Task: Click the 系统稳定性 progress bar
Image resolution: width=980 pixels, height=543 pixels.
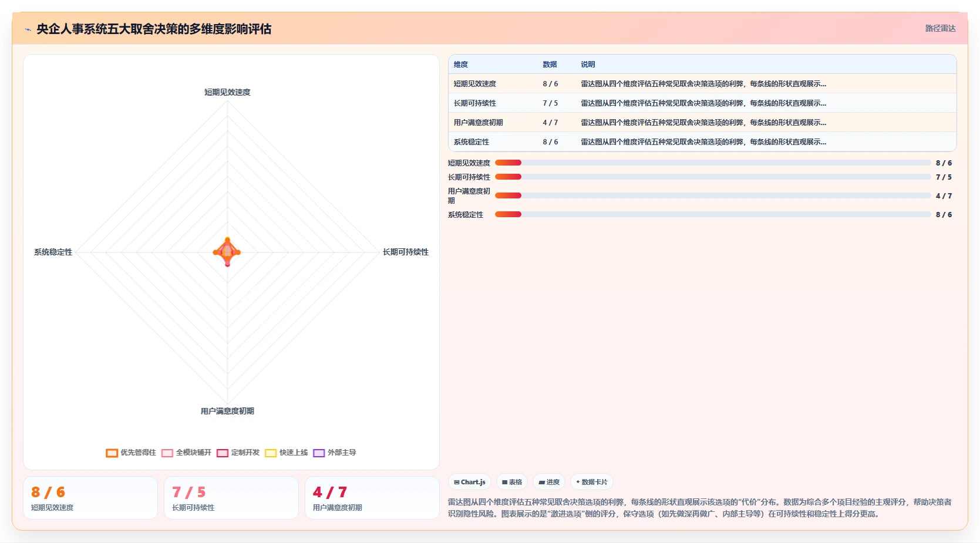Action: pyautogui.click(x=713, y=214)
